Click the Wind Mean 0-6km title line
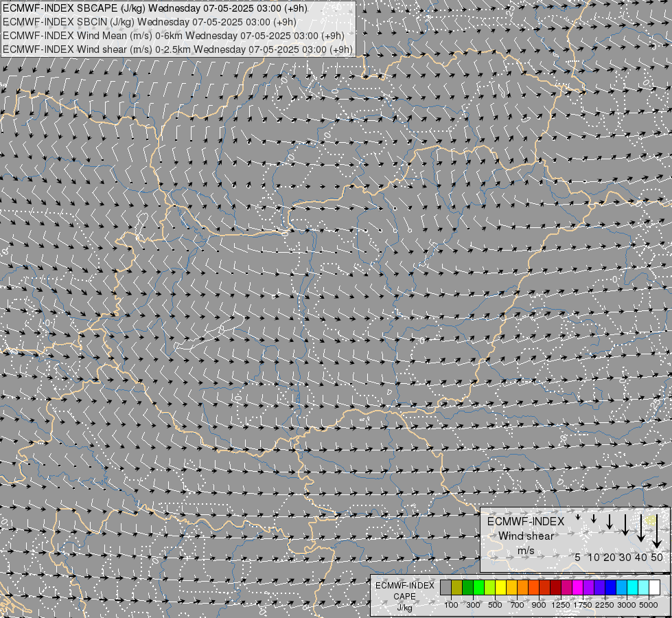 [174, 36]
